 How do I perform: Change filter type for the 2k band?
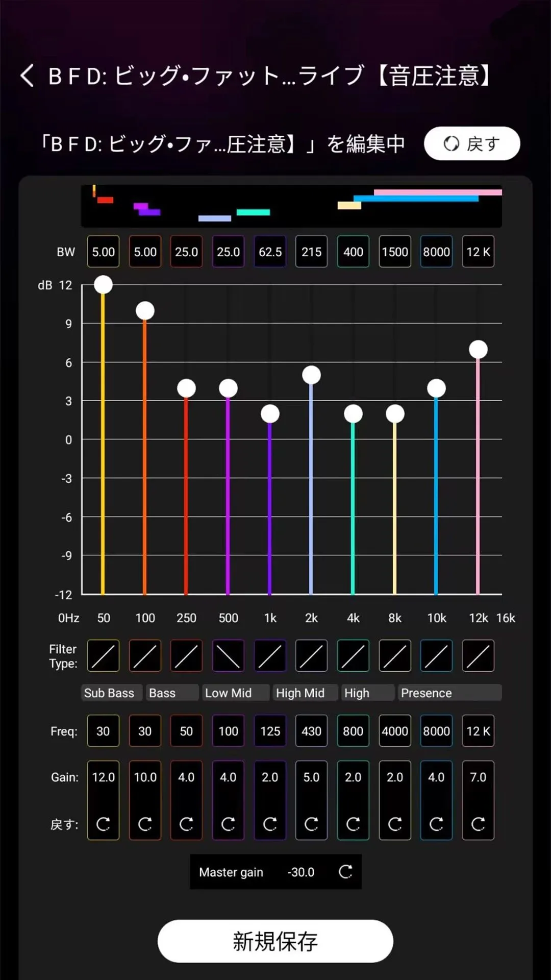pyautogui.click(x=311, y=656)
